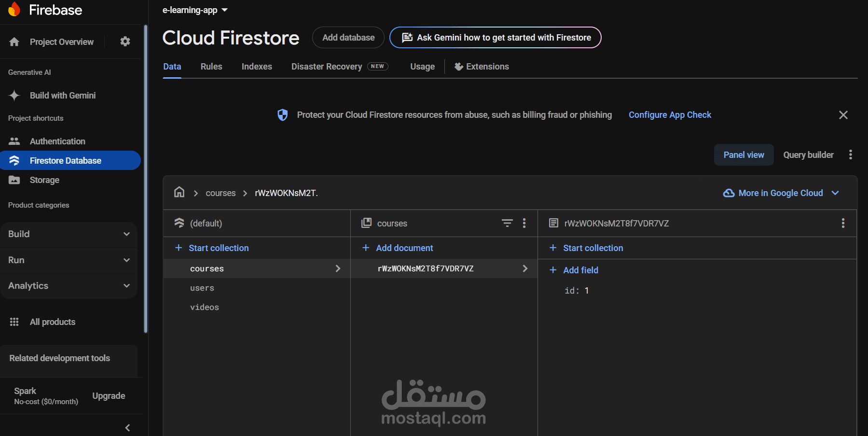Viewport: 868px width, 436px height.
Task: Filter documents in courses collection
Action: point(508,223)
